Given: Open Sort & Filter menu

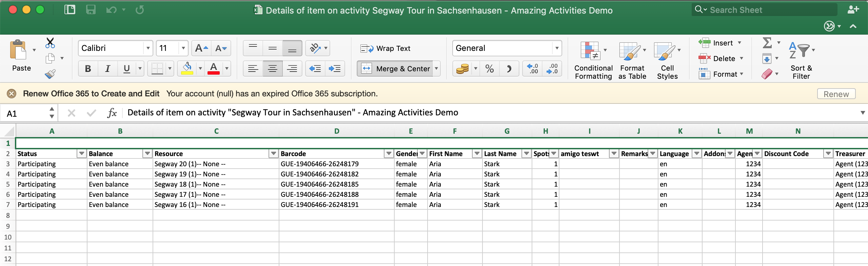Looking at the screenshot, I should coord(801,60).
